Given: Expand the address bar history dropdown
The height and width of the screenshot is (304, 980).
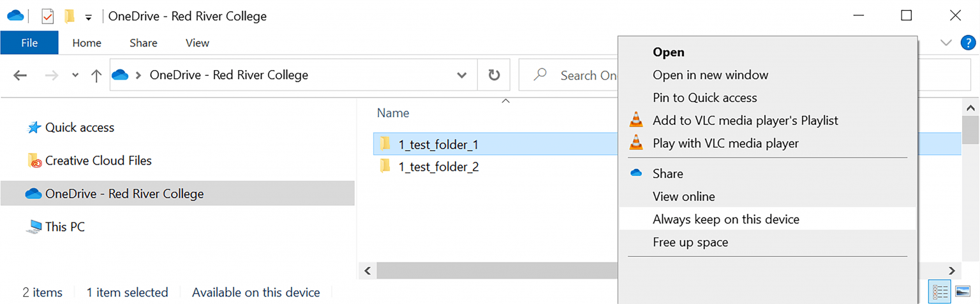Looking at the screenshot, I should click(x=462, y=75).
